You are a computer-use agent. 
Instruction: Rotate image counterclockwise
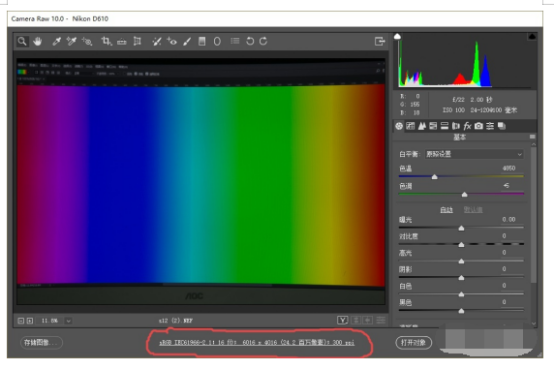tap(250, 41)
